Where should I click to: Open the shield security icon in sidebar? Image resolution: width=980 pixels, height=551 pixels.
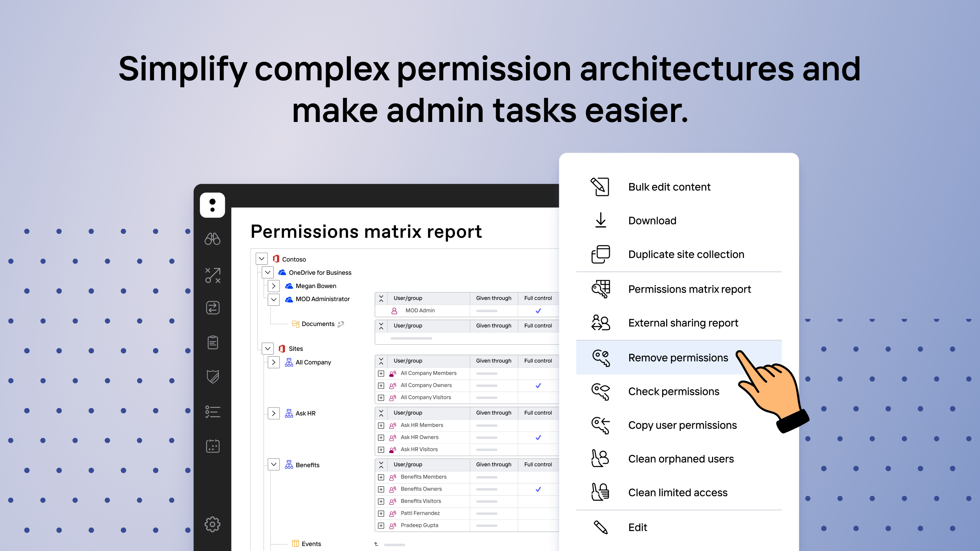[x=212, y=377]
